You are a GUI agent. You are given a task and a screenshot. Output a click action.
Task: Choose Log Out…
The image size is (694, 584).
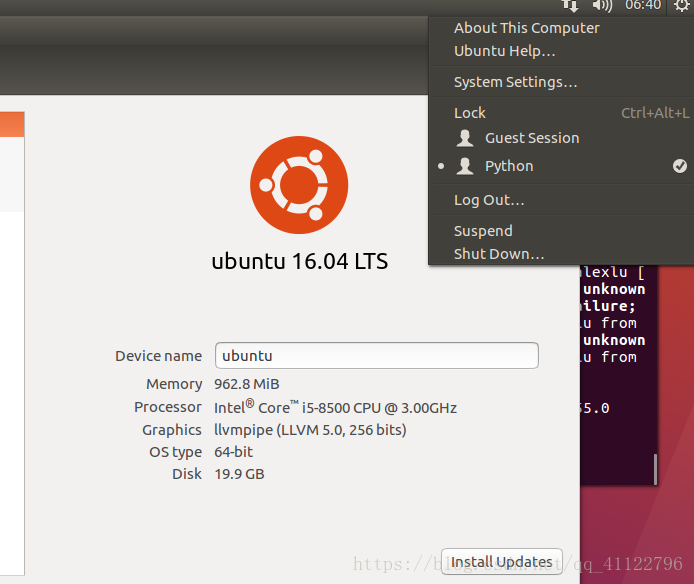489,200
